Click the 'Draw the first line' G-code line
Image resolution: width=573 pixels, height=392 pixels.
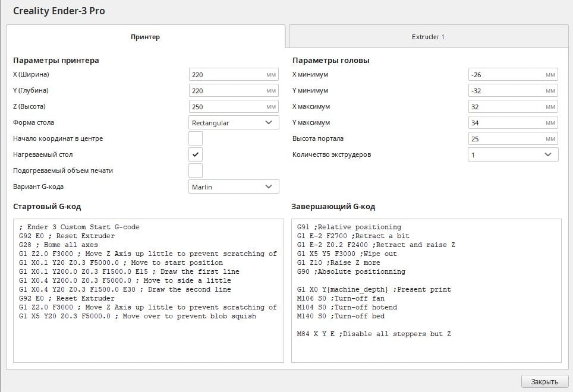[x=130, y=271]
